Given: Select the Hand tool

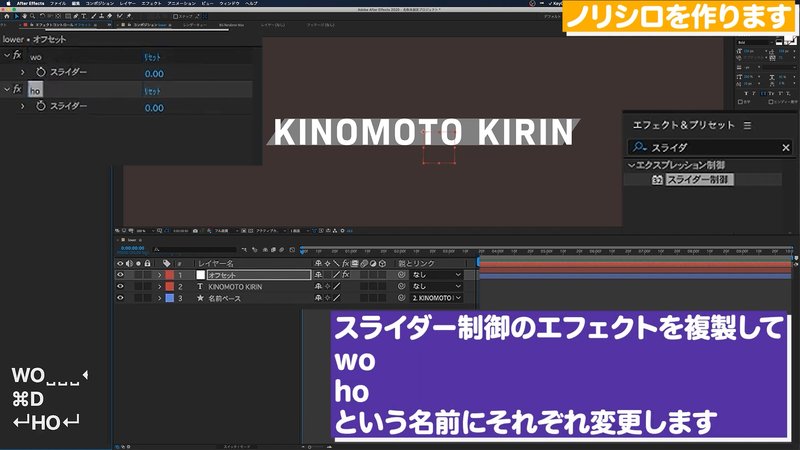Looking at the screenshot, I should click(24, 16).
